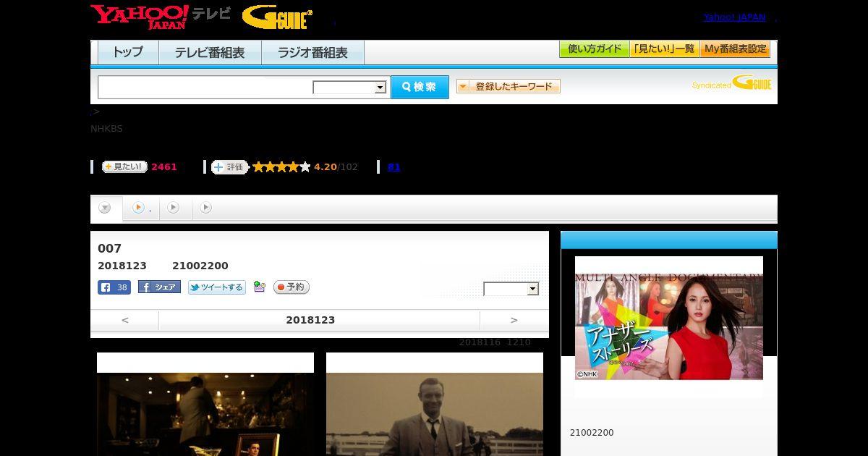Open the dropdown beside program title

tap(511, 289)
